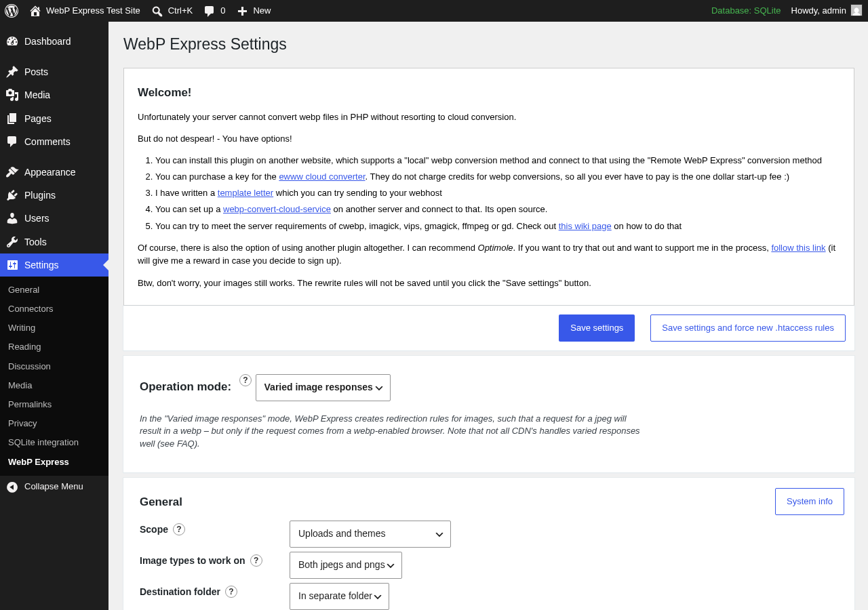Click the Tools wrench icon
The width and height of the screenshot is (868, 610).
[12, 242]
